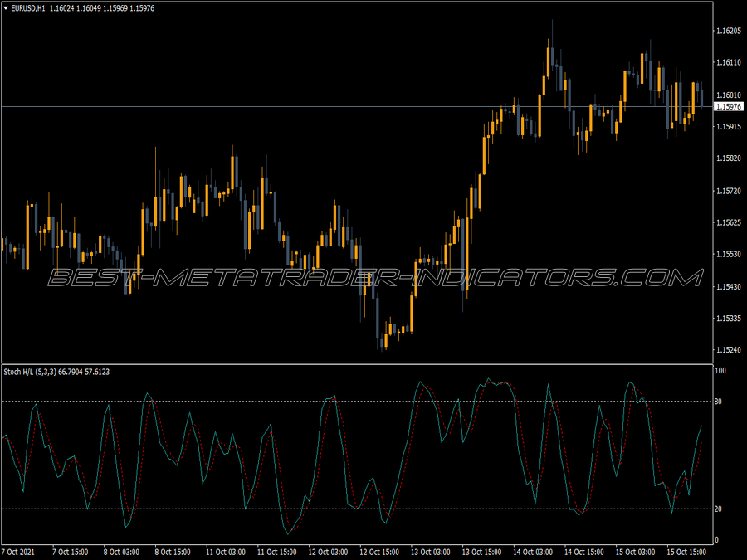Image resolution: width=747 pixels, height=560 pixels.
Task: Select price scale value 1.15625
Action: pyautogui.click(x=729, y=222)
